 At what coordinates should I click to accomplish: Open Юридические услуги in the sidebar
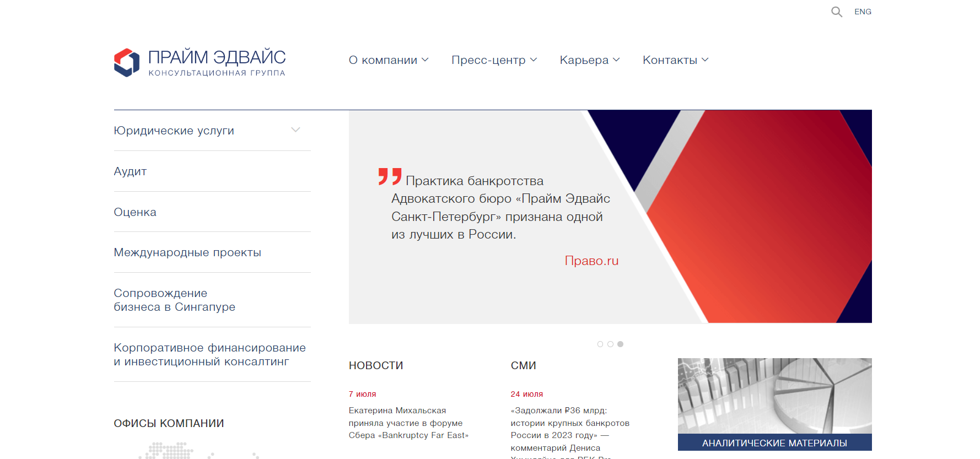[174, 131]
